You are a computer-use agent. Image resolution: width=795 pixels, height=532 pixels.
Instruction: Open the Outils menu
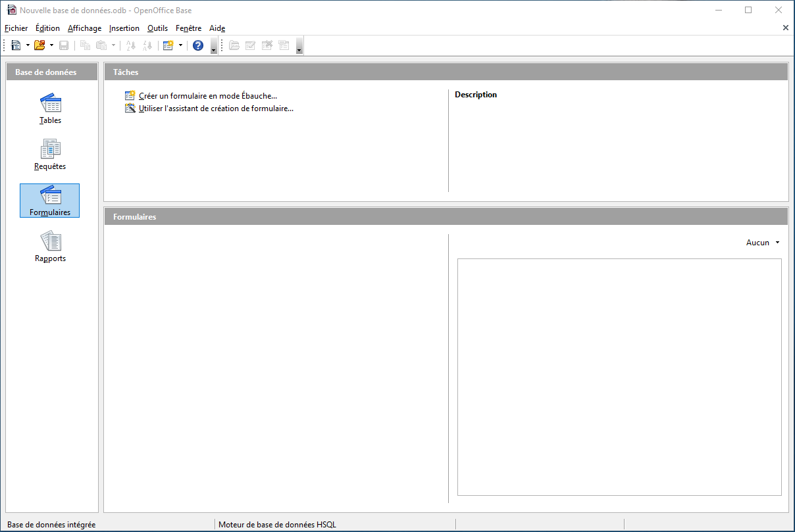click(x=157, y=28)
